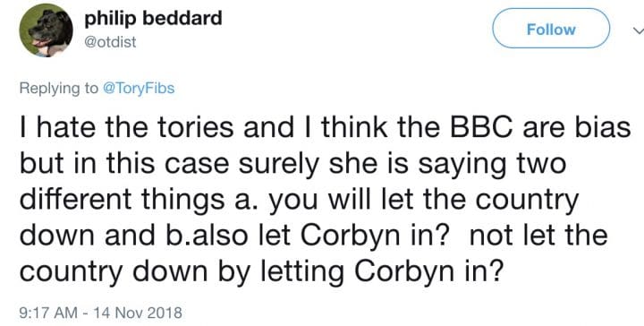Click the 9:17 AM timestamp
This screenshot has height=326, width=644.
click(x=48, y=313)
